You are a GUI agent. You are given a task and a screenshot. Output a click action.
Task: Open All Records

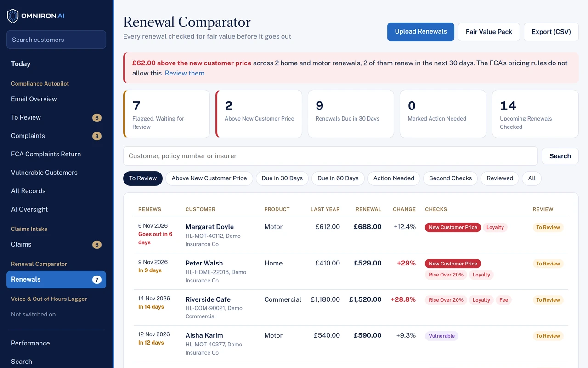56,191
